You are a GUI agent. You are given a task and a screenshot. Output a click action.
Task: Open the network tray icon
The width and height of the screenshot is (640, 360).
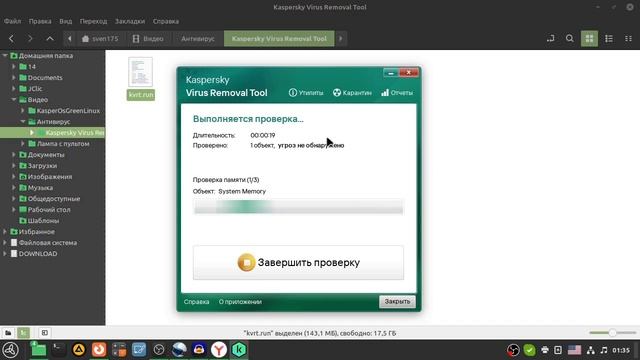591,350
